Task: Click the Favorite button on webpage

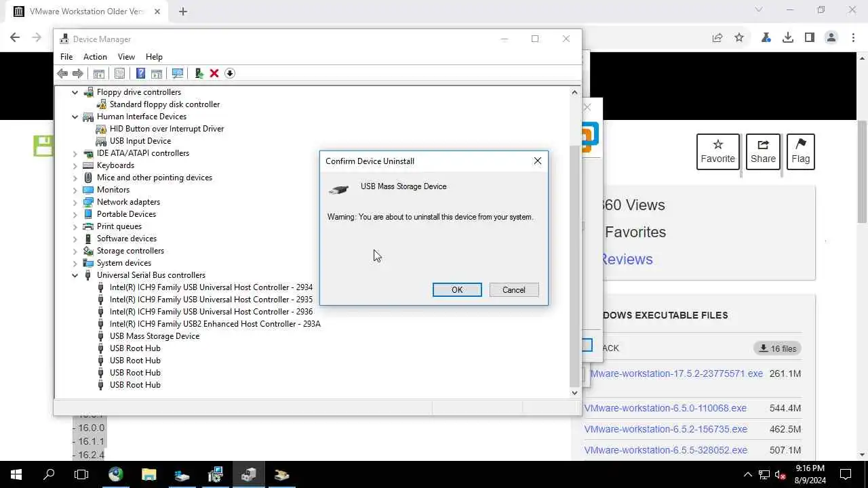Action: coord(717,152)
